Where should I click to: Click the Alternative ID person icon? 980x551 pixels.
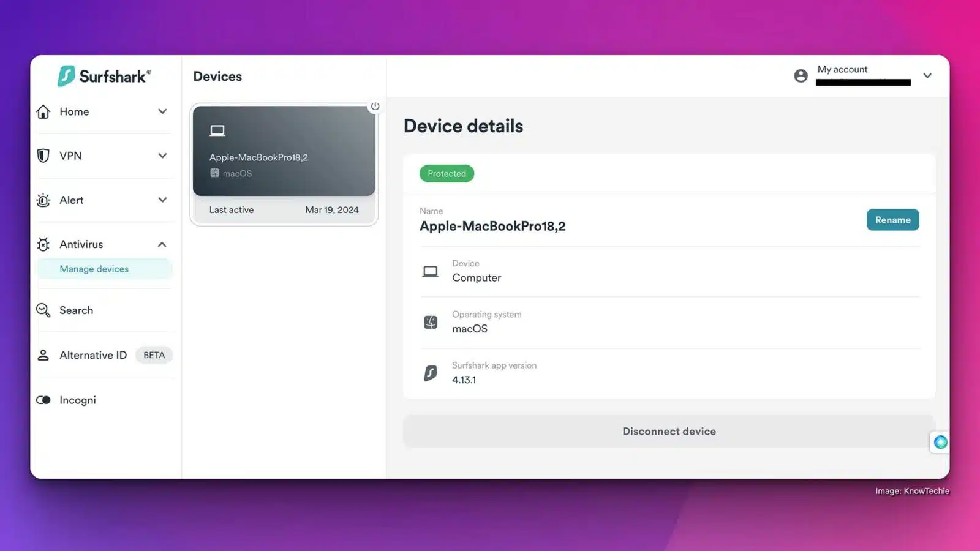43,355
